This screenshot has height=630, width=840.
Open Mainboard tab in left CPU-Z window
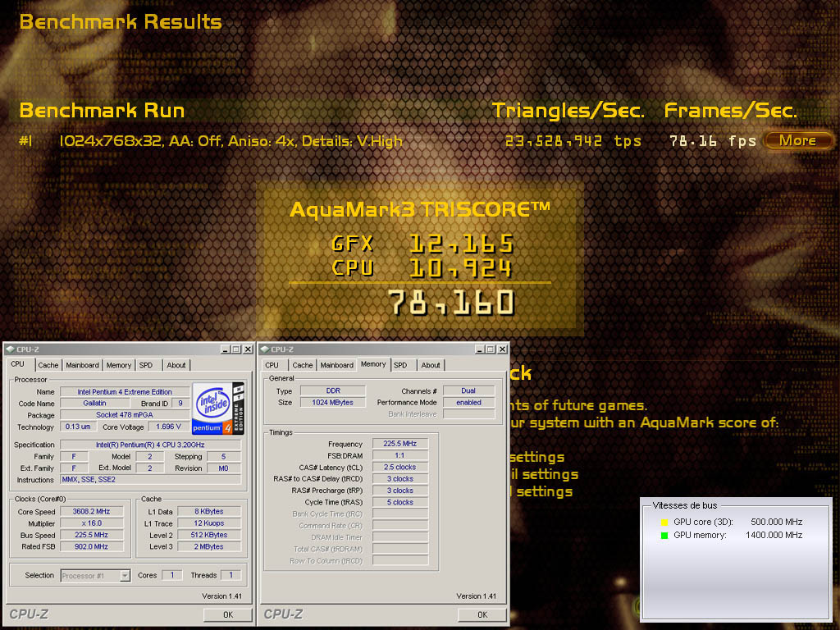[x=82, y=365]
